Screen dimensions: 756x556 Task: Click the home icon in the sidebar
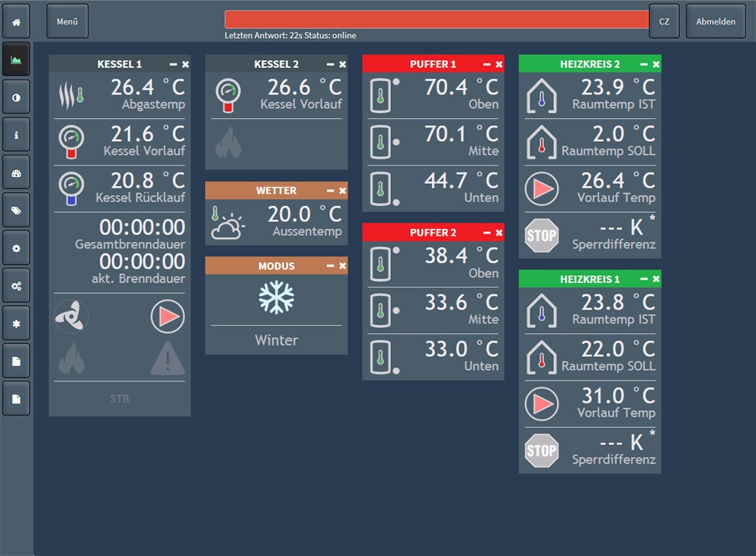click(x=16, y=22)
